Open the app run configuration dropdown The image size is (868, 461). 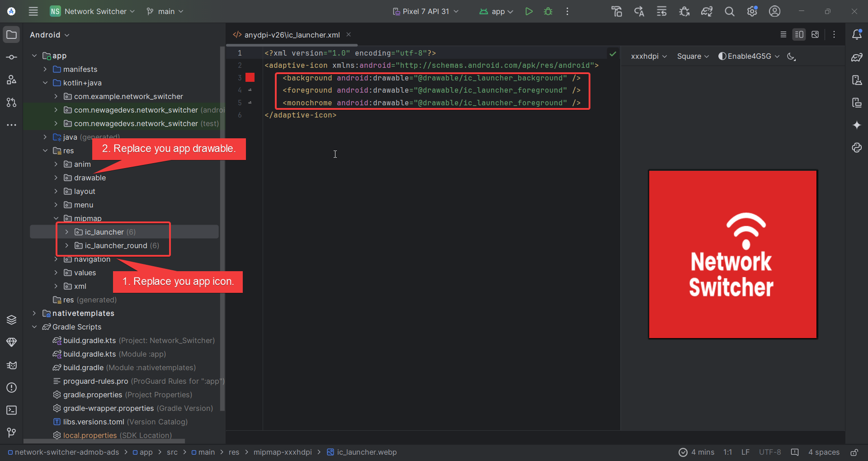496,11
